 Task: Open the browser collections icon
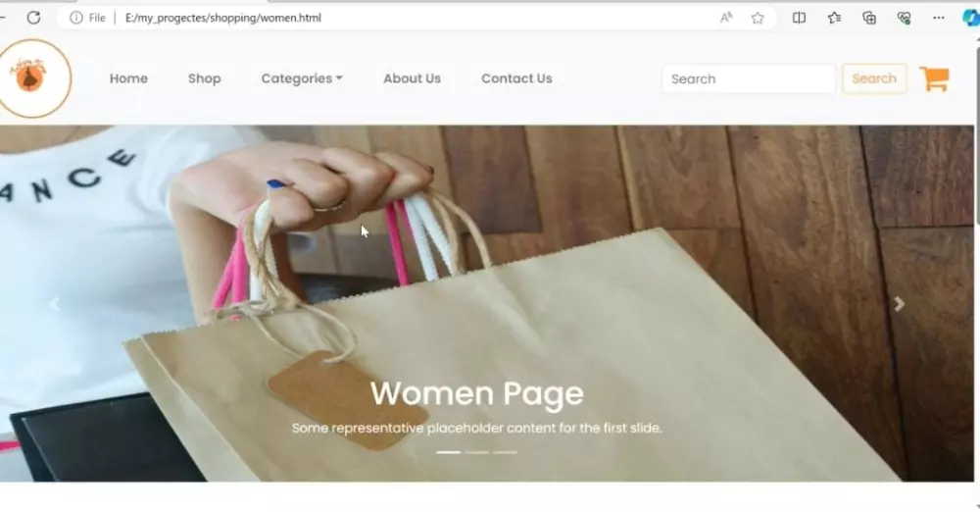tap(868, 18)
